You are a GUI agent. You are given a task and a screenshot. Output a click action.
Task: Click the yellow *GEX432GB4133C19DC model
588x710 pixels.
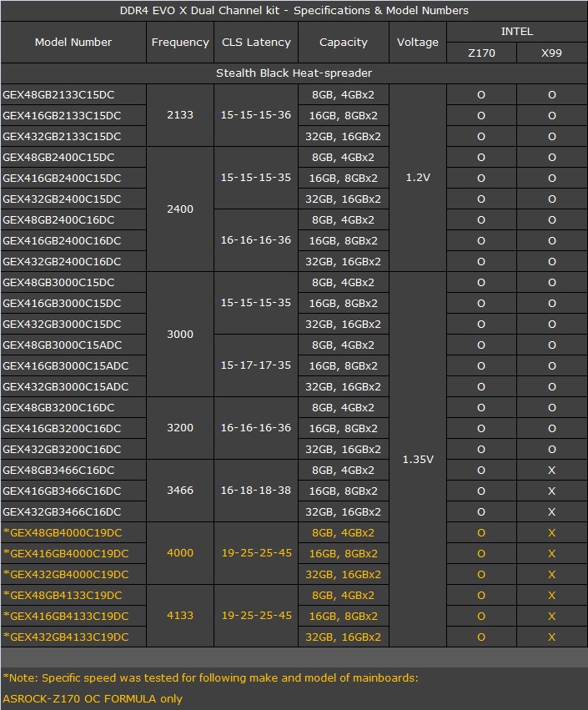(x=66, y=637)
